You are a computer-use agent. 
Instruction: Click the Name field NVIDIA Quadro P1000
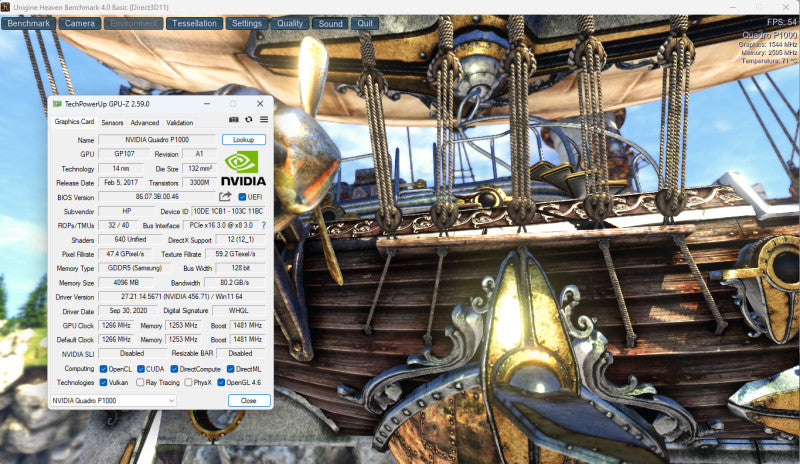point(157,139)
